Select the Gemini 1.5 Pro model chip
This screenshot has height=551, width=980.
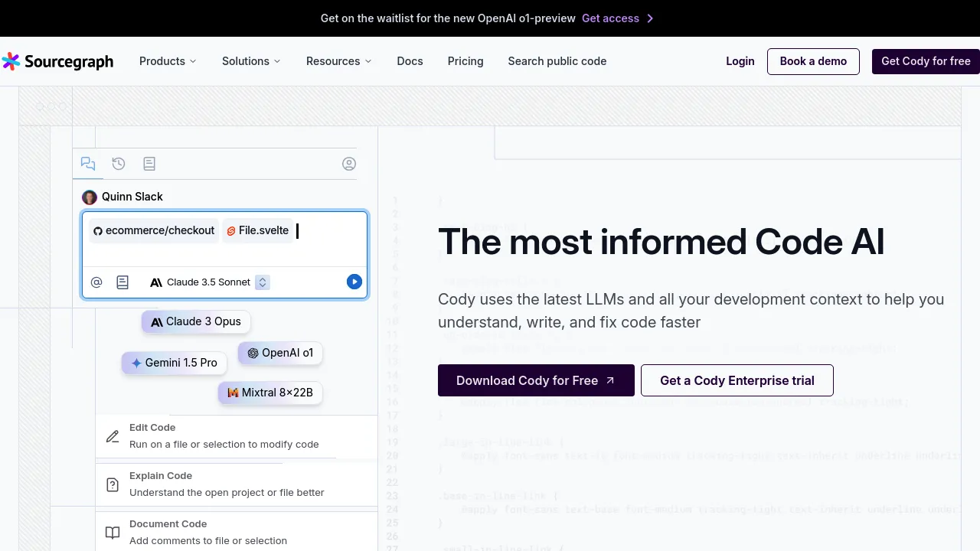(x=174, y=363)
